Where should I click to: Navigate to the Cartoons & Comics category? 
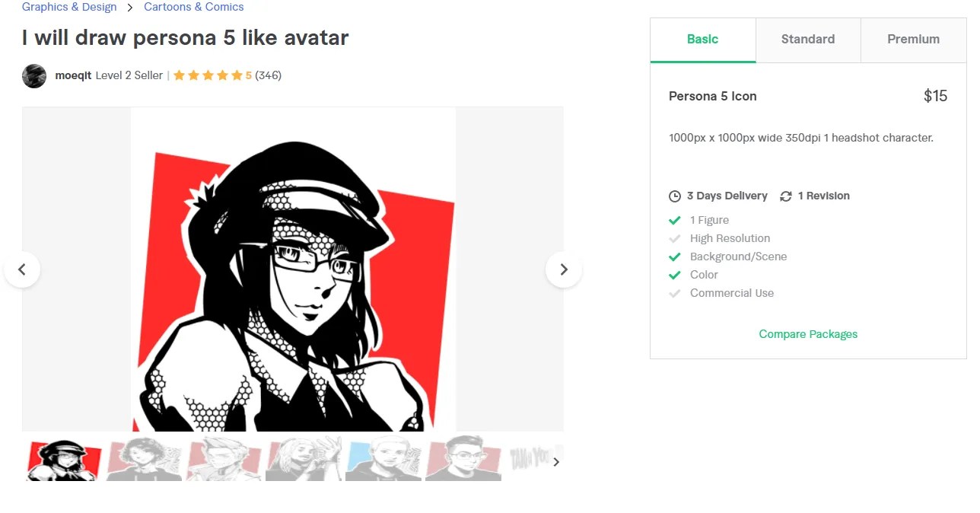click(x=193, y=7)
